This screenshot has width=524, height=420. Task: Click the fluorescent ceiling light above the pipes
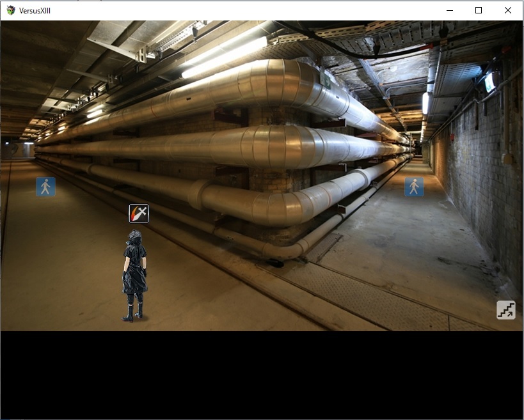point(224,58)
